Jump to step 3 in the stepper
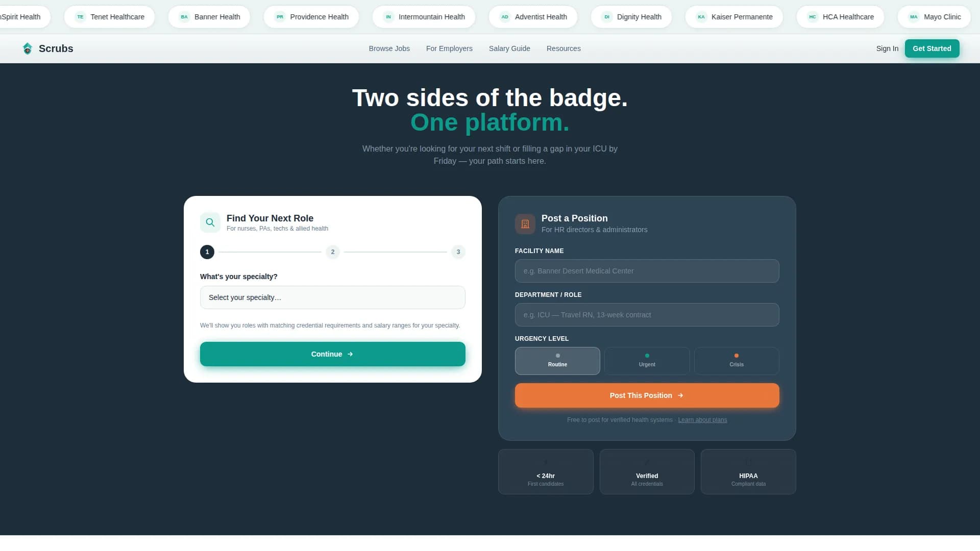The image size is (980, 551). pyautogui.click(x=458, y=252)
